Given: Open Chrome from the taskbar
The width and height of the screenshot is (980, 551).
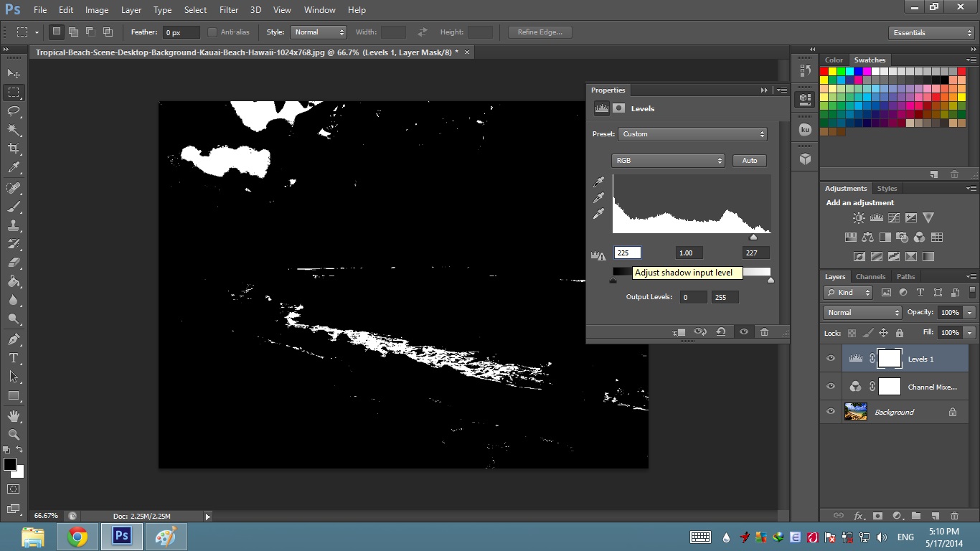Looking at the screenshot, I should point(77,537).
